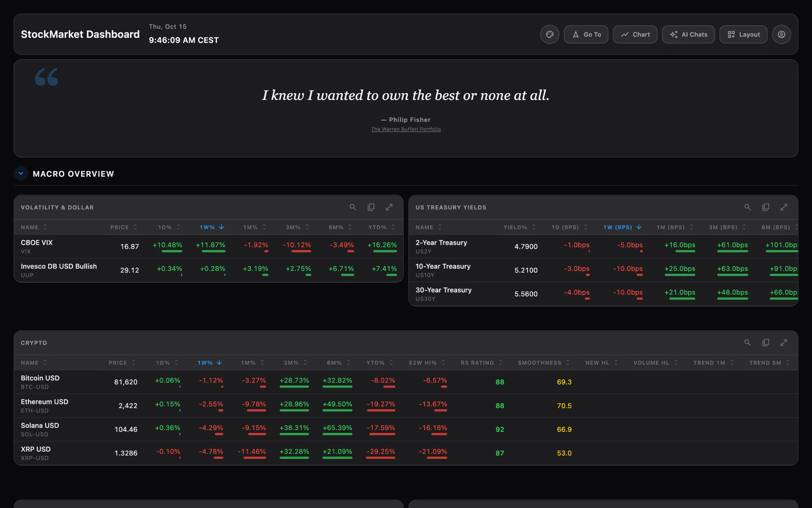This screenshot has width=812, height=508.
Task: Search in Crypto panel
Action: pos(747,342)
